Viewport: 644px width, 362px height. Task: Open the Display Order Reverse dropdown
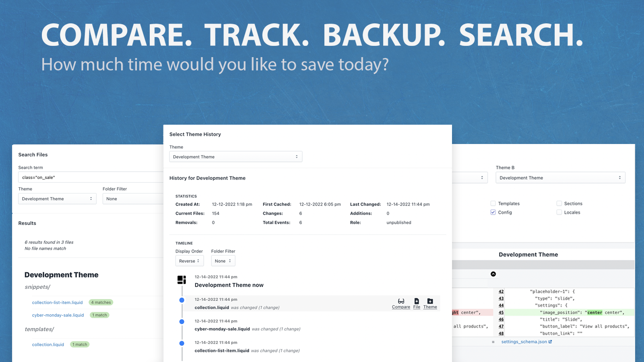click(x=190, y=261)
